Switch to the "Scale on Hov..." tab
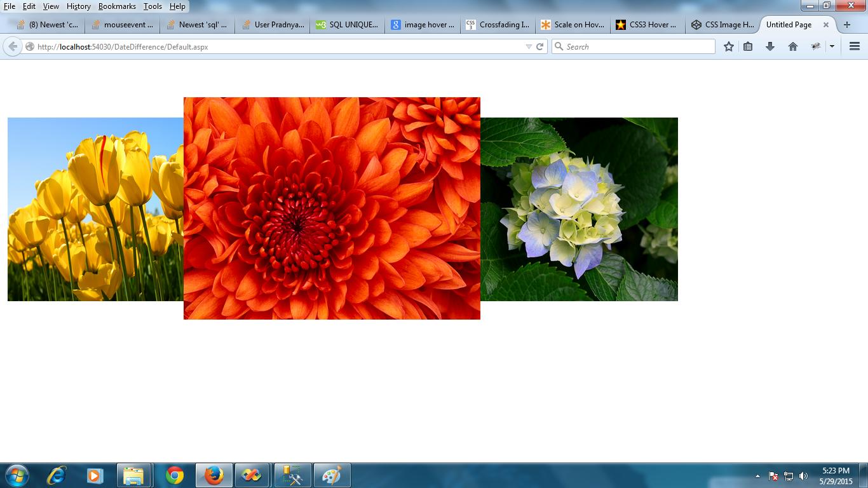Viewport: 868px width, 488px height. 573,25
